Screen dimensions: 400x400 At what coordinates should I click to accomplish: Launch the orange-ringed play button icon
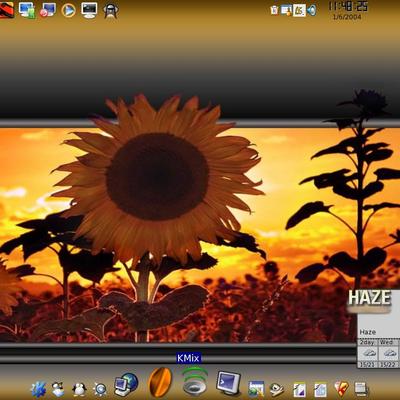(68, 10)
